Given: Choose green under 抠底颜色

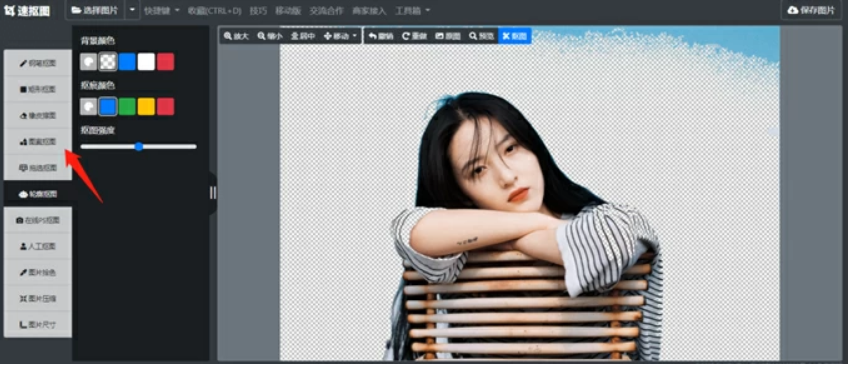Looking at the screenshot, I should [127, 107].
